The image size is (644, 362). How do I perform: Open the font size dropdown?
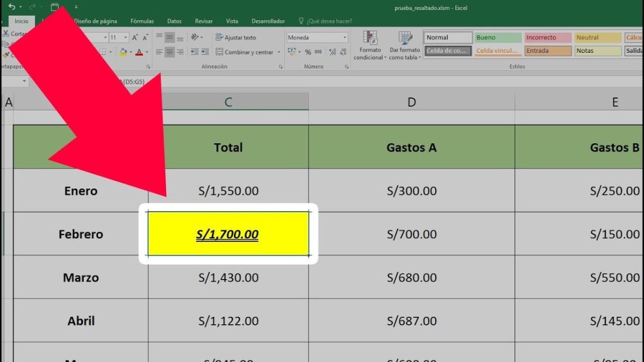tap(125, 37)
